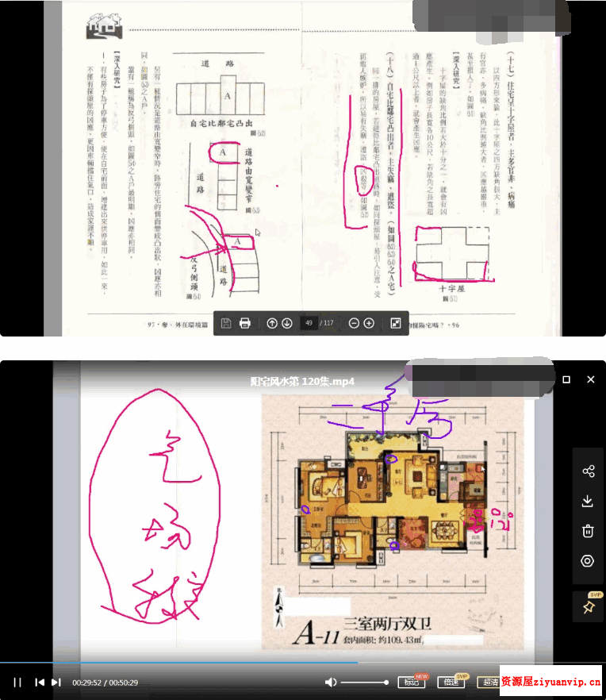Click the video title 阳宅风水第 120集.mp4
This screenshot has width=606, height=700.
302,382
